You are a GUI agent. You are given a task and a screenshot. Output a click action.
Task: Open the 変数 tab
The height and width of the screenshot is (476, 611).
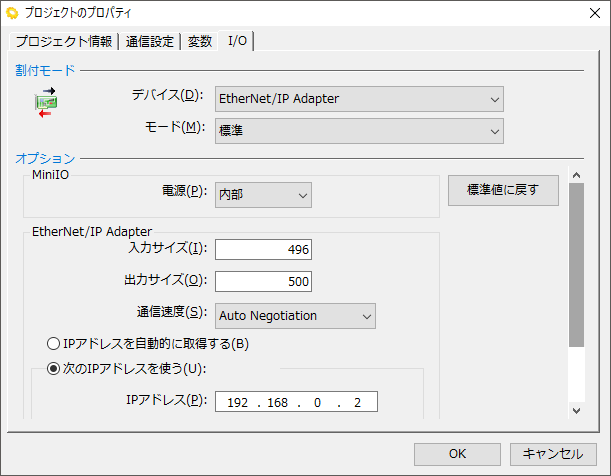pyautogui.click(x=200, y=41)
